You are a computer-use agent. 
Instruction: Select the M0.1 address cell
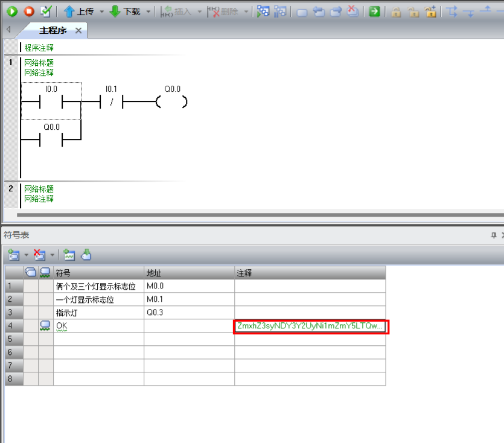point(189,299)
